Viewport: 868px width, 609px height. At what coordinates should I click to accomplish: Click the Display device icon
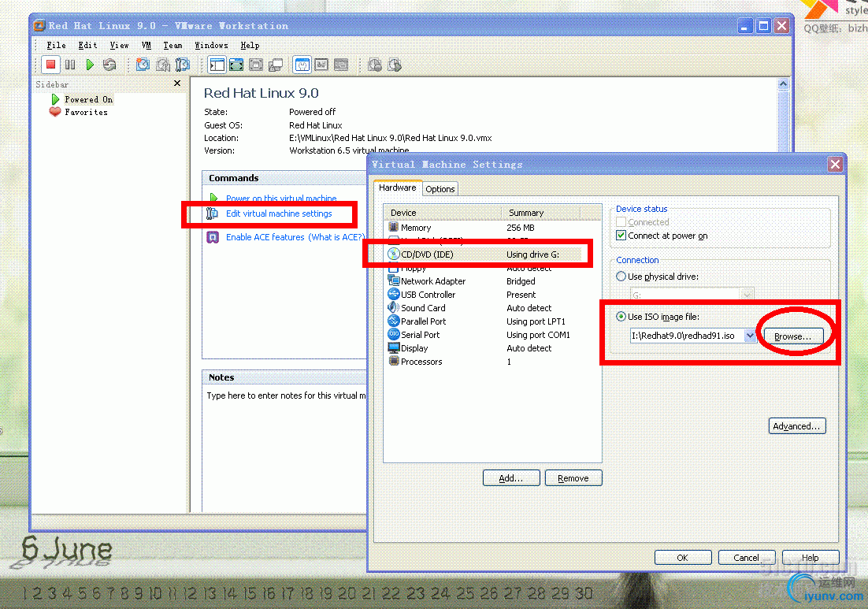point(394,347)
